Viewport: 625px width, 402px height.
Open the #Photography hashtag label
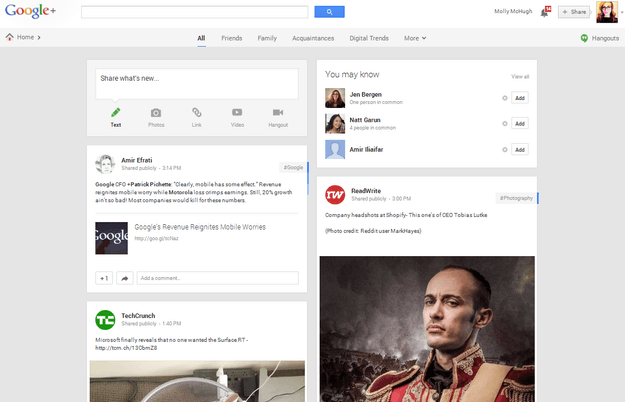pyautogui.click(x=516, y=198)
